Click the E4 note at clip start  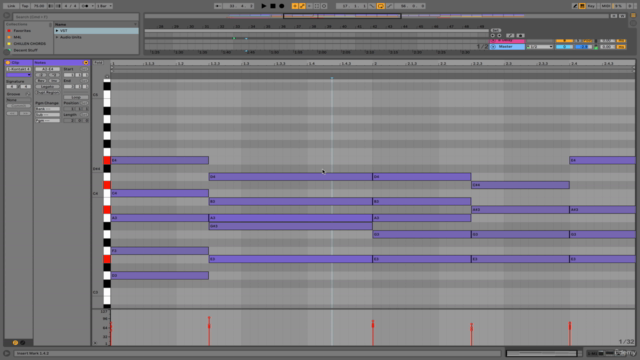pyautogui.click(x=160, y=160)
